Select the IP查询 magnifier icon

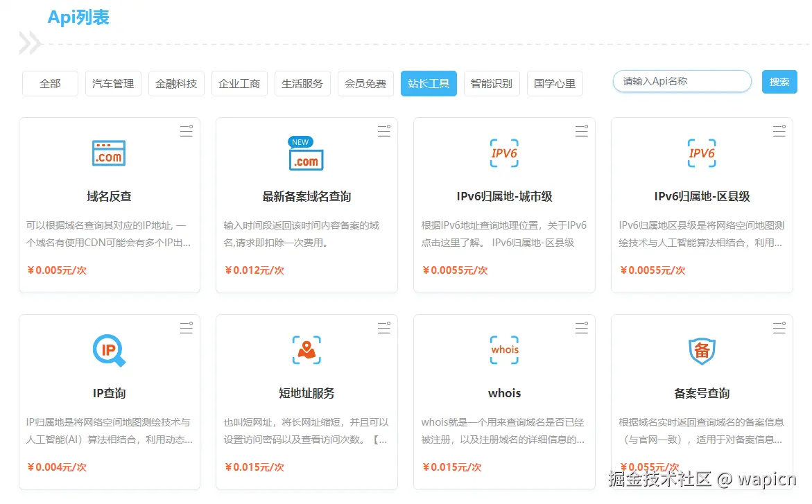coord(109,350)
